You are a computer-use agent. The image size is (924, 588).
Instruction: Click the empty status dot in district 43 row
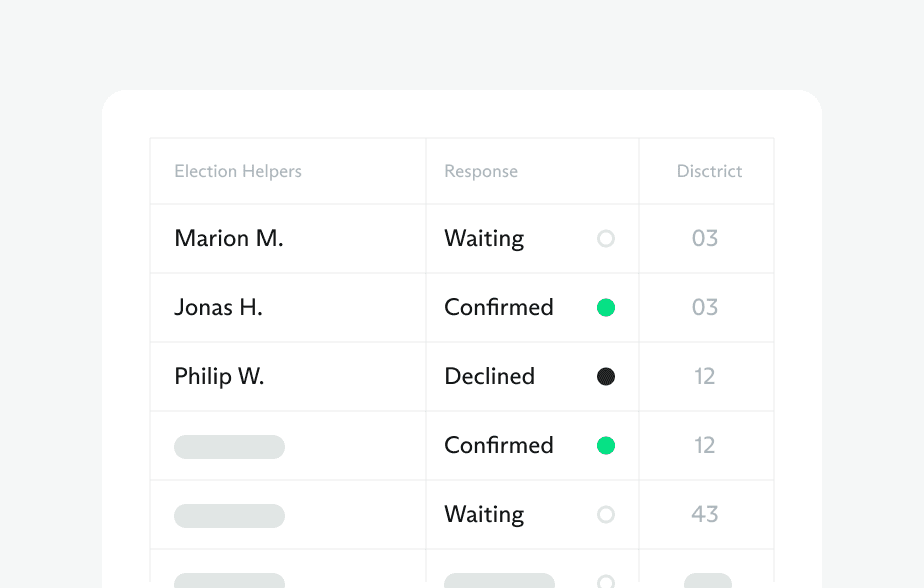(605, 515)
